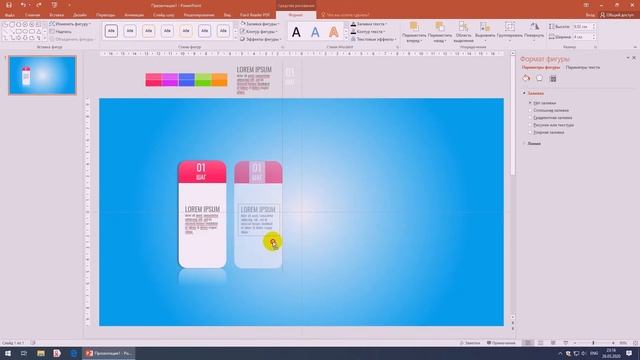The width and height of the screenshot is (640, 360).
Task: Switch to Параметры фигуры tab
Action: point(541,67)
